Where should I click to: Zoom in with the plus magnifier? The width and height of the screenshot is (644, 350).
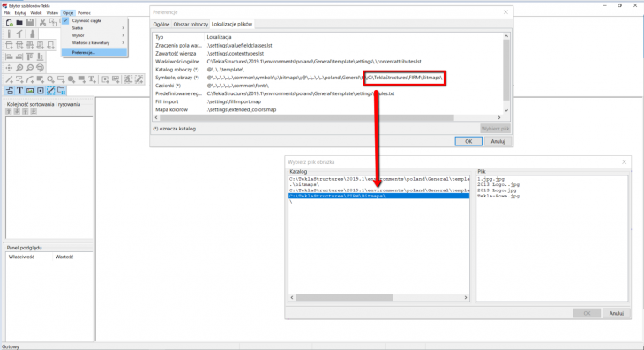point(19,68)
